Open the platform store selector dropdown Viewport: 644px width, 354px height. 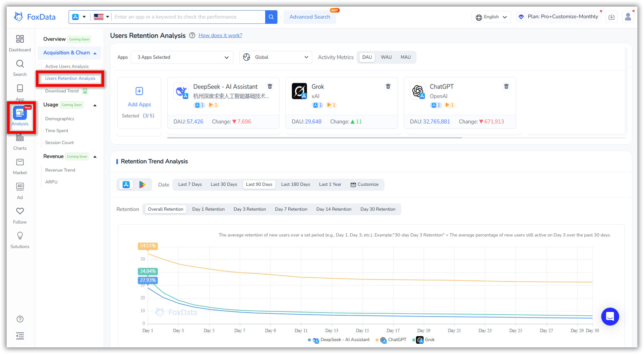pos(79,17)
